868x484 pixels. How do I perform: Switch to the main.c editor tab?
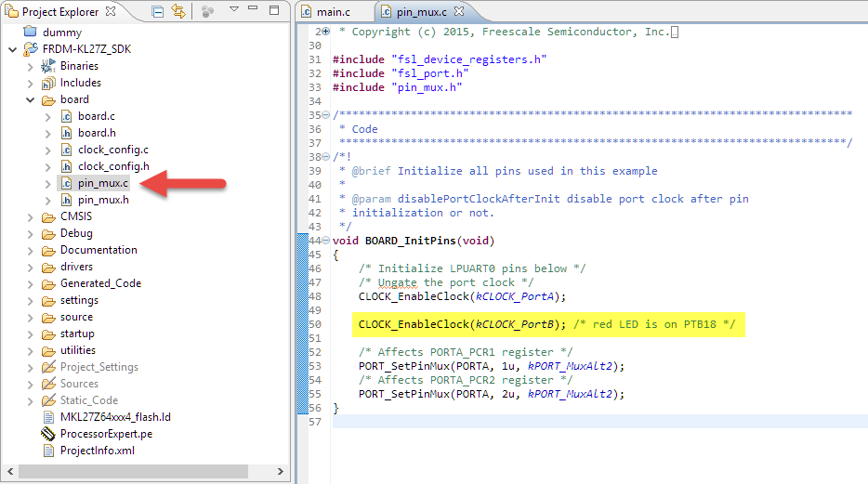click(332, 11)
